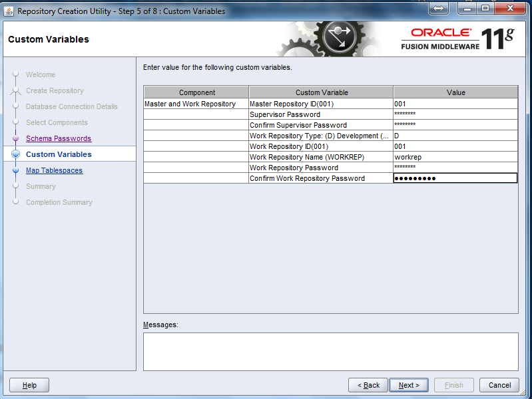Viewport: 532px width, 399px height.
Task: Select the 'Confirm Work Repository Password' label cell
Action: click(x=321, y=178)
